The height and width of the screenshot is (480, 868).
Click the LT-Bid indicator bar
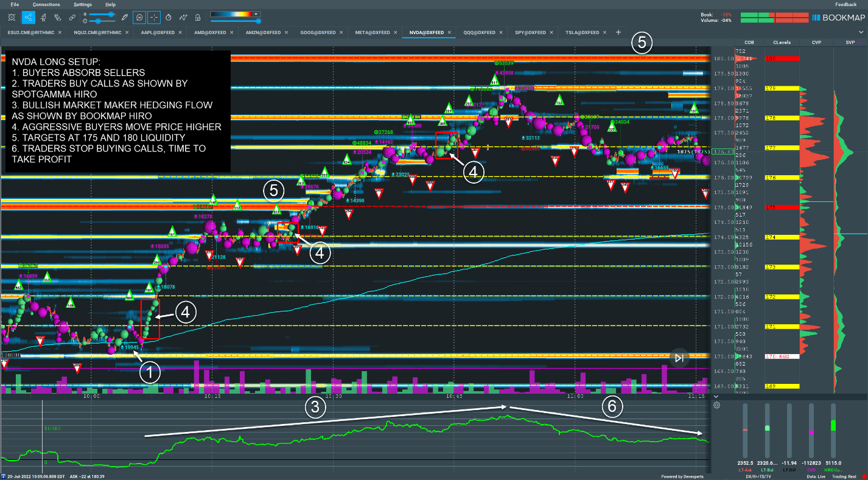pyautogui.click(x=767, y=431)
